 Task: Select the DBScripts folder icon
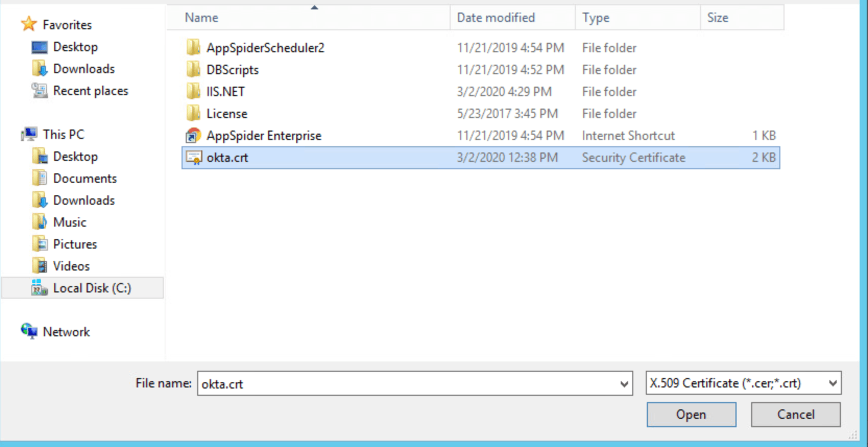pos(194,70)
